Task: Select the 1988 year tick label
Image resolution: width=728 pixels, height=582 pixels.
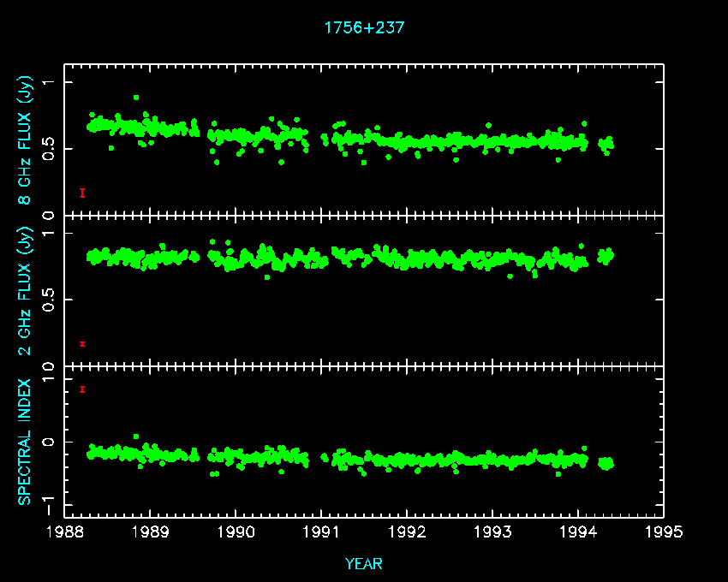Action: 65,532
